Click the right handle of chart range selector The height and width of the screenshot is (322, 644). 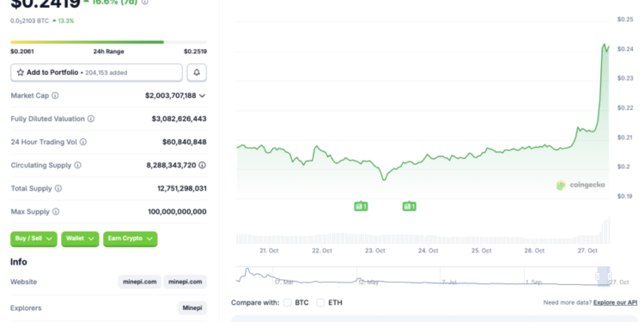(x=610, y=276)
